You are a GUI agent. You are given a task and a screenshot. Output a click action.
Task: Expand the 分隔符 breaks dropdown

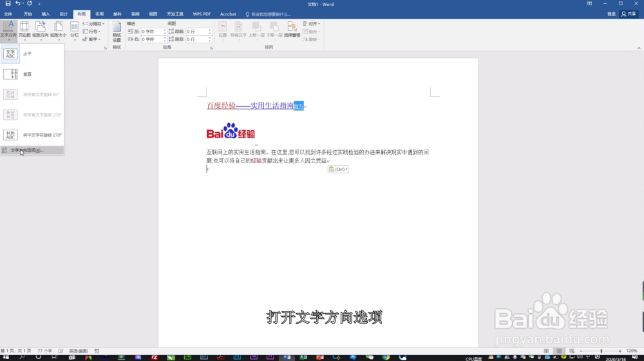tap(93, 24)
